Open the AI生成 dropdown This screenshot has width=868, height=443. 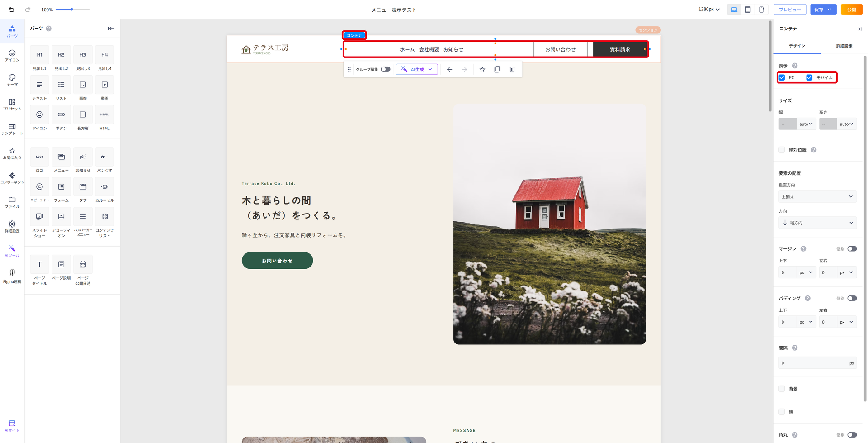point(417,69)
